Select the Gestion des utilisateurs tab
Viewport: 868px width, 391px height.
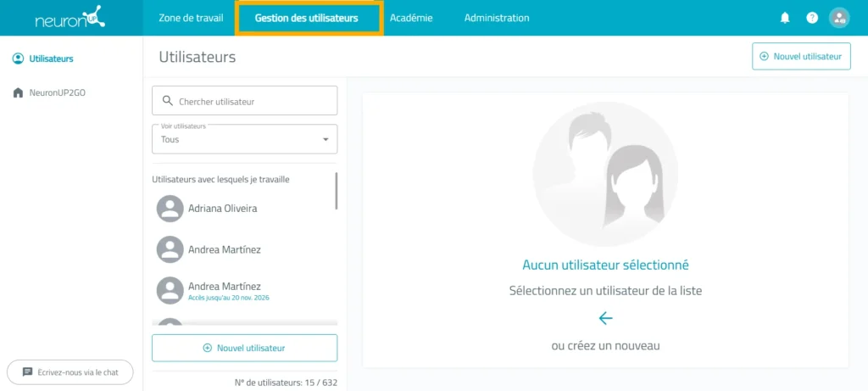(x=307, y=18)
